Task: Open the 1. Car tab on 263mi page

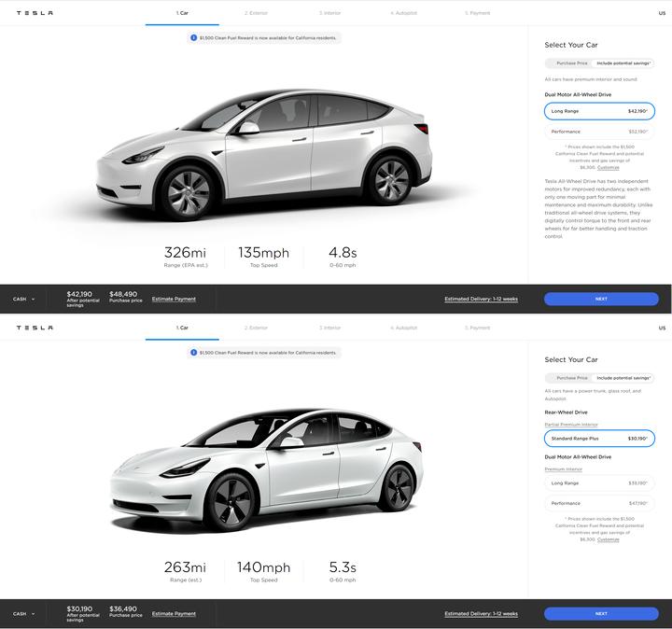Action: click(182, 328)
